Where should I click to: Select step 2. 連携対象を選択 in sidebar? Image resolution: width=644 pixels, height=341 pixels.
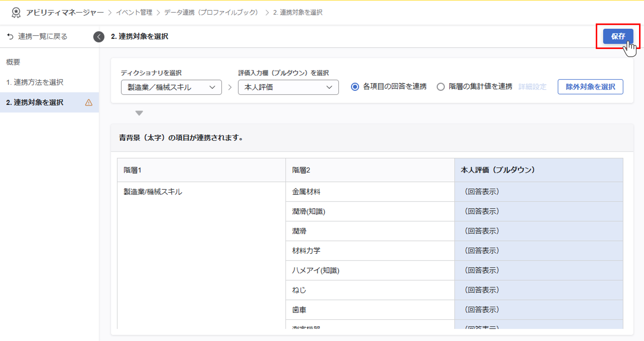point(35,103)
